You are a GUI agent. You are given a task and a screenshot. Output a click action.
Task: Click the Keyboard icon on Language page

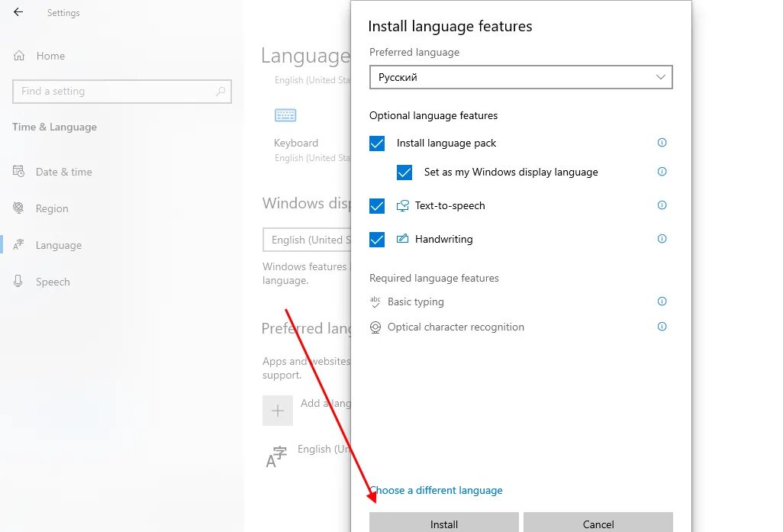pos(285,115)
